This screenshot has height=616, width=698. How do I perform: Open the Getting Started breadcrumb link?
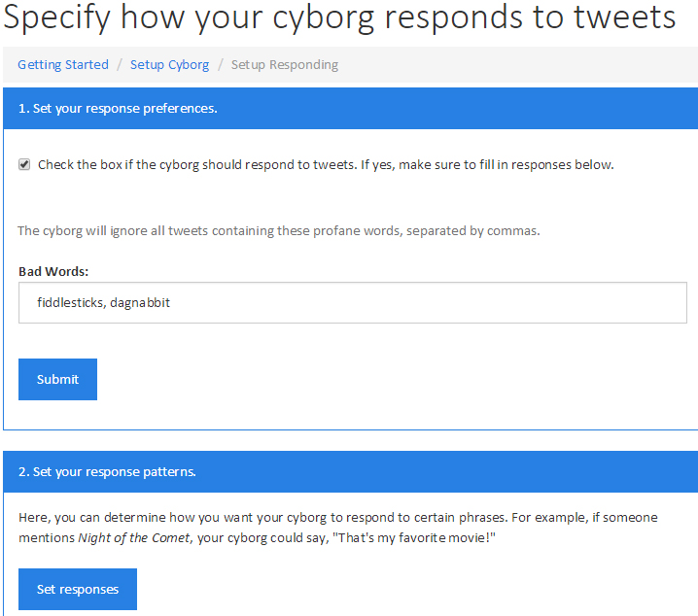[63, 65]
